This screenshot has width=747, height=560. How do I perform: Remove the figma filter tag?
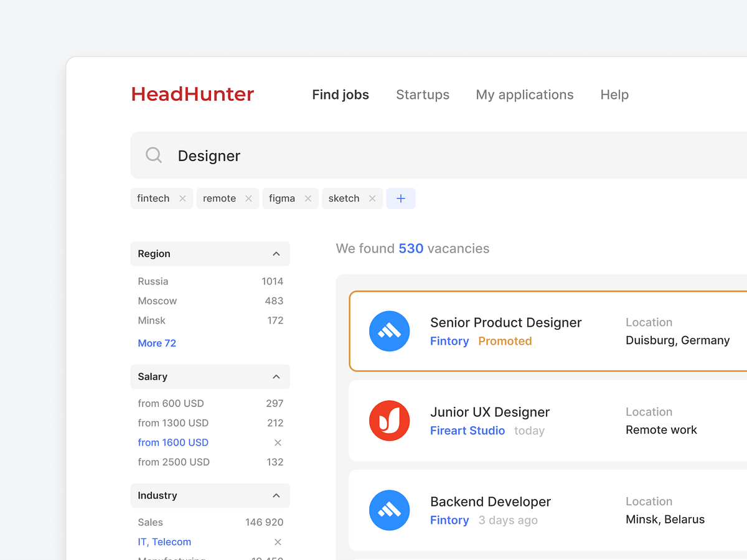click(308, 198)
